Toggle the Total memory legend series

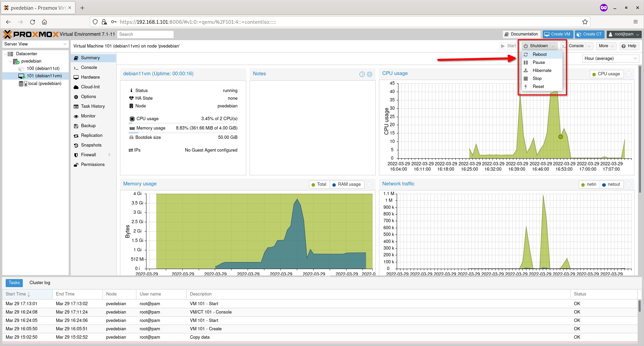click(x=319, y=184)
